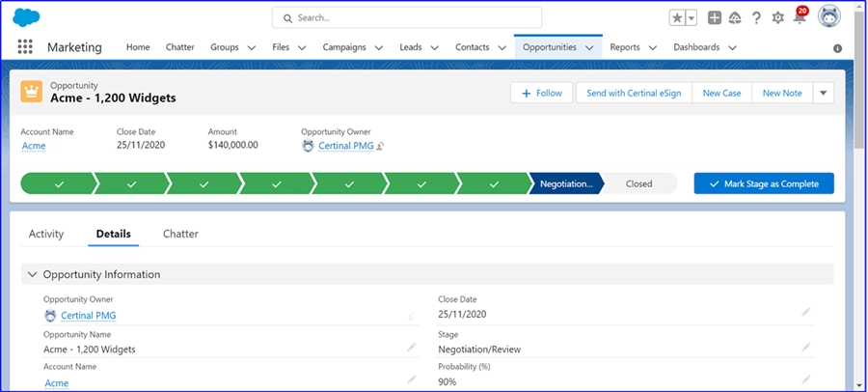The height and width of the screenshot is (392, 868).
Task: Click the Opportunity crown icon
Action: click(x=32, y=92)
